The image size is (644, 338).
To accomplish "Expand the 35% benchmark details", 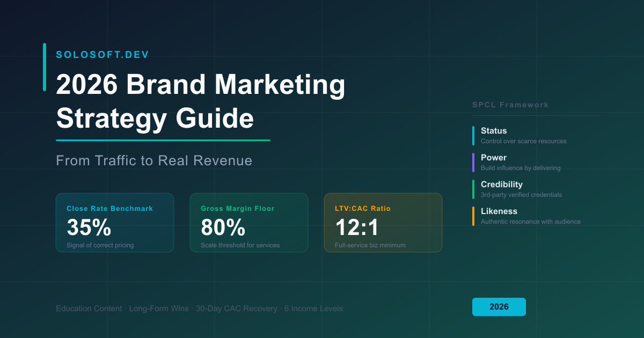I will pos(88,227).
